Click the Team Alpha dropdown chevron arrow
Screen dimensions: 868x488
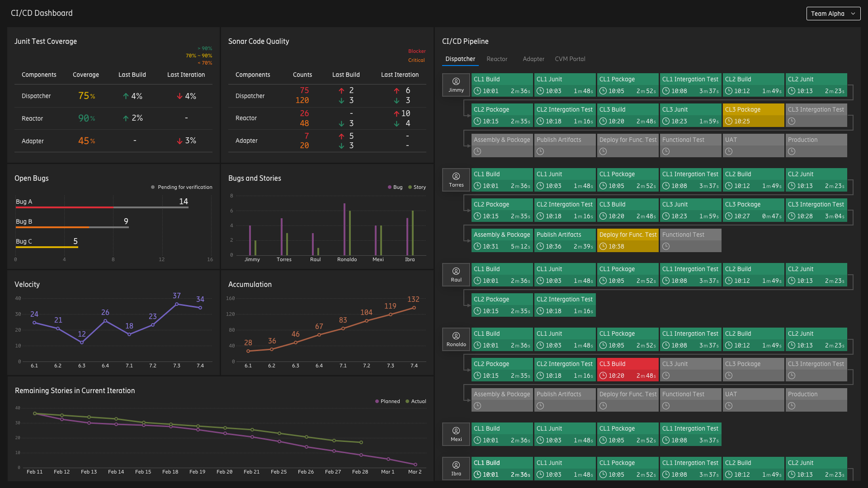[x=853, y=14]
